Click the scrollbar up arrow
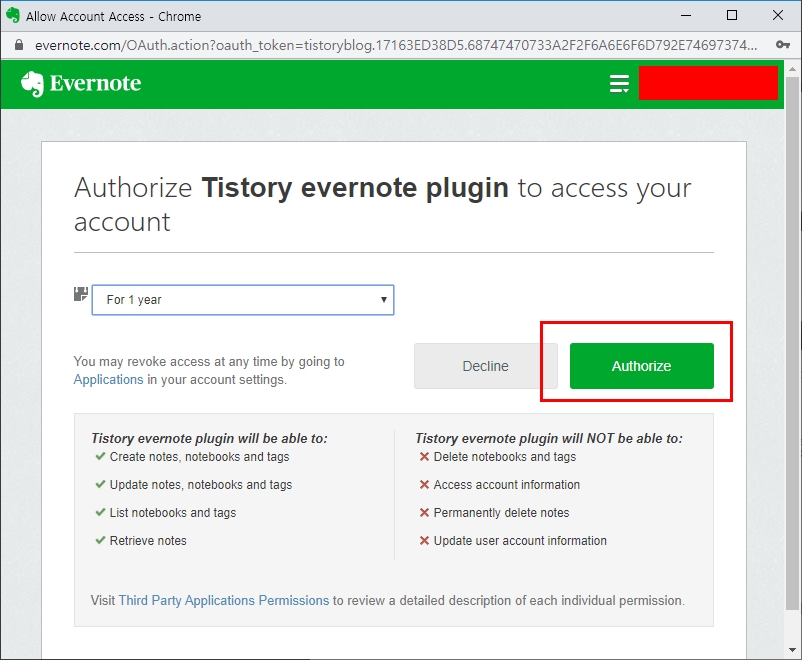The width and height of the screenshot is (802, 660). [x=792, y=69]
